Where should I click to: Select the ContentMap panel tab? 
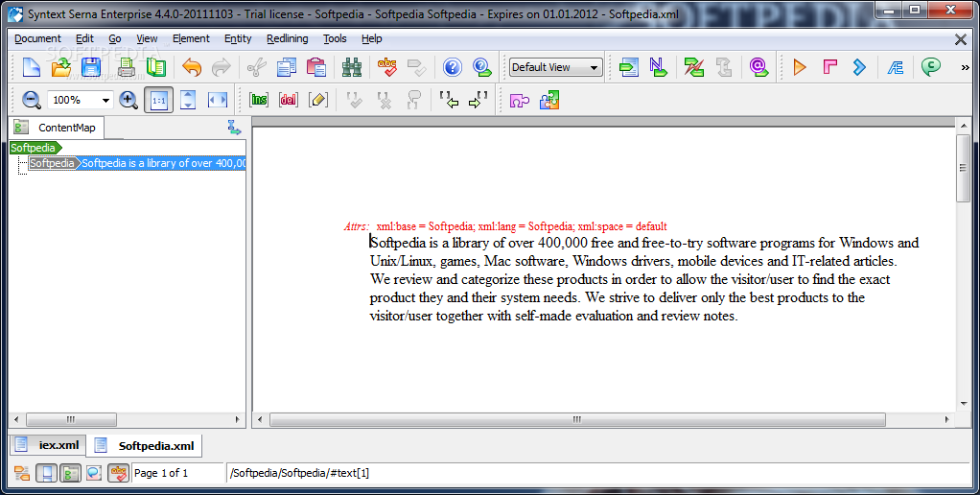pyautogui.click(x=56, y=128)
